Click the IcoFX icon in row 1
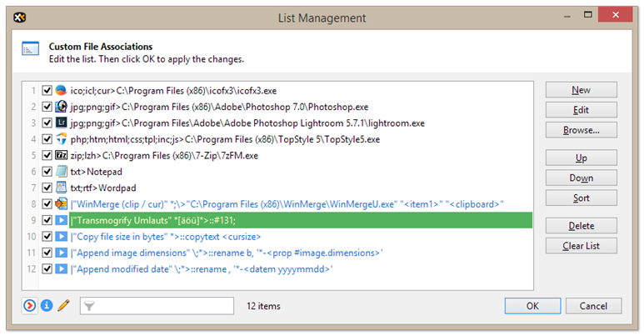The width and height of the screenshot is (644, 336). tap(61, 90)
